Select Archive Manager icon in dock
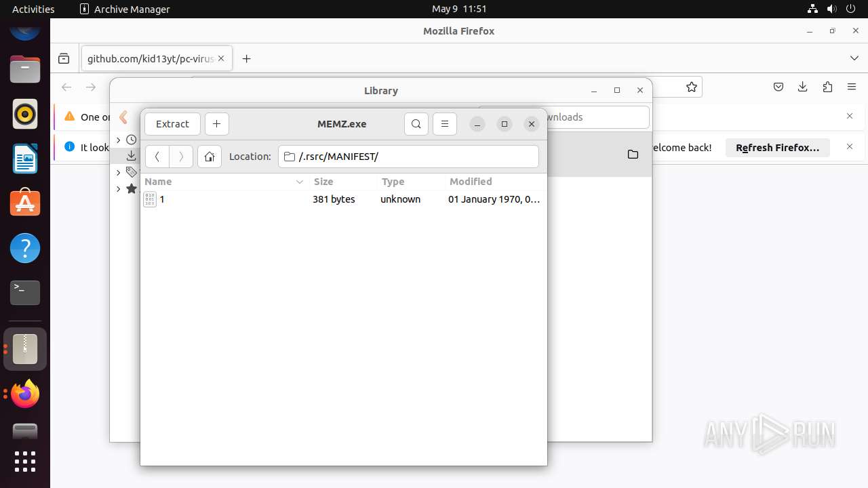This screenshot has height=488, width=868. pos(25,349)
